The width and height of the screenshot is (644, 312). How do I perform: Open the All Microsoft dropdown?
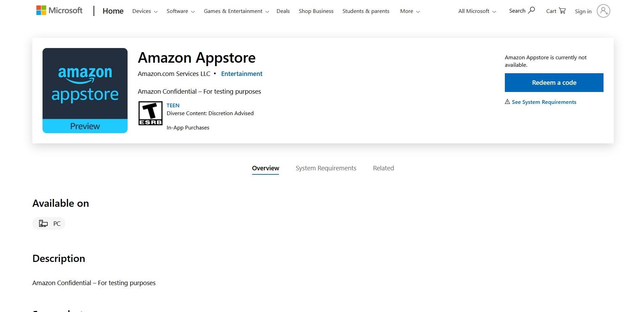477,11
